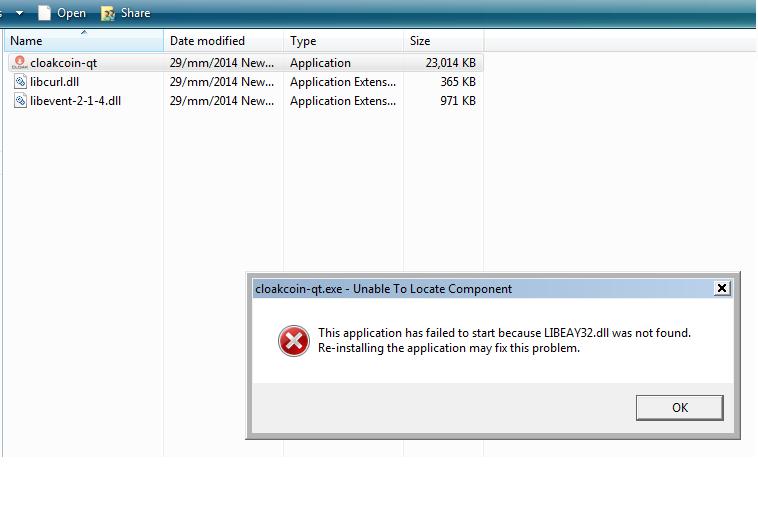Dismiss the error with the OK button
The height and width of the screenshot is (511, 758).
680,408
